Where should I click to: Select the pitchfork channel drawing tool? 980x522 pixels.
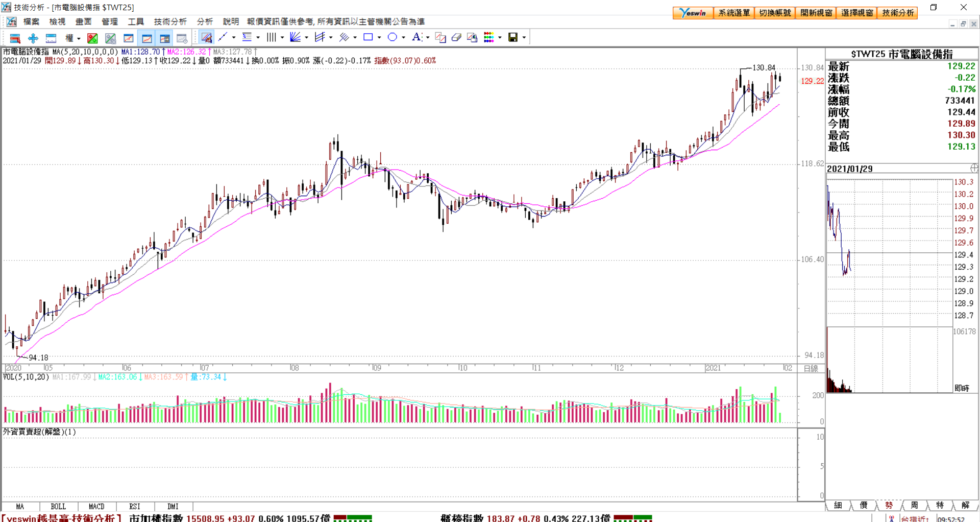click(320, 37)
